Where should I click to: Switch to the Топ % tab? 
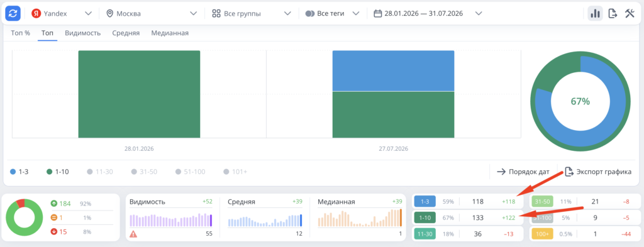pos(21,33)
